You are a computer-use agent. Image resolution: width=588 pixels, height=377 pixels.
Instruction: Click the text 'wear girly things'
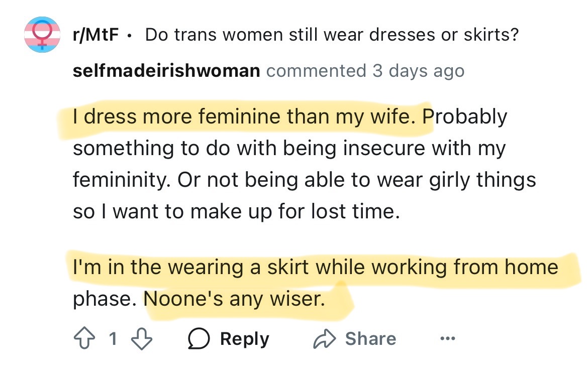tap(456, 180)
